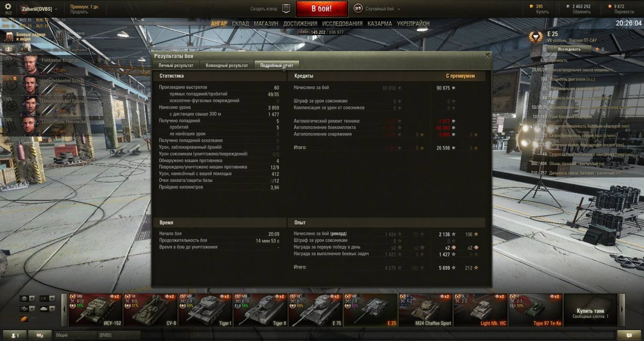Image resolution: width=644 pixels, height=341 pixels.
Task: Expand account menu next to Zahariil[DVBS]
Action: 57,9
